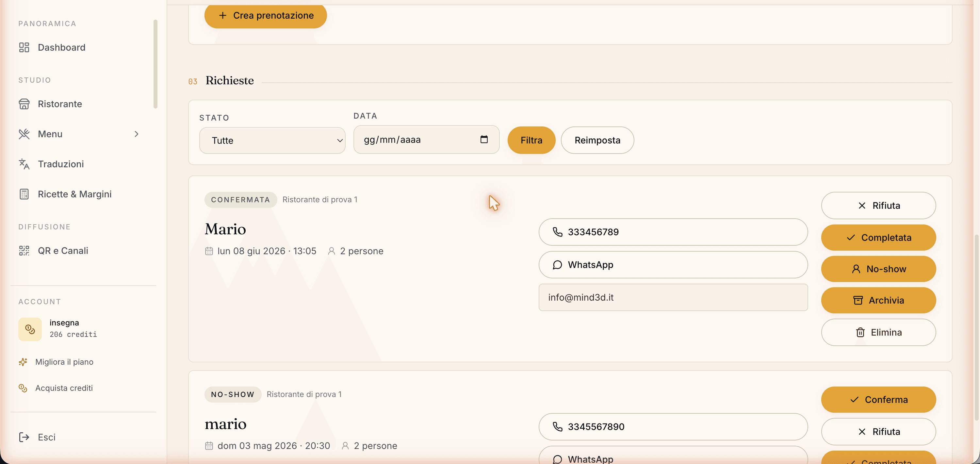Click the QR e Canali QR-code icon
980x464 pixels.
24,250
